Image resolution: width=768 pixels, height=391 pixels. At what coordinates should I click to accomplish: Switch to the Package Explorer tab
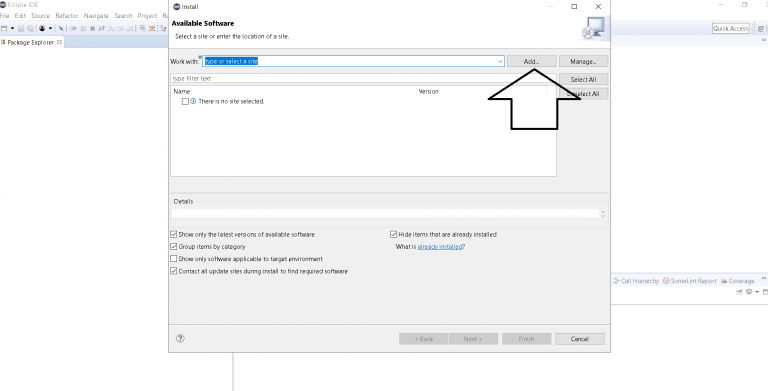point(30,42)
